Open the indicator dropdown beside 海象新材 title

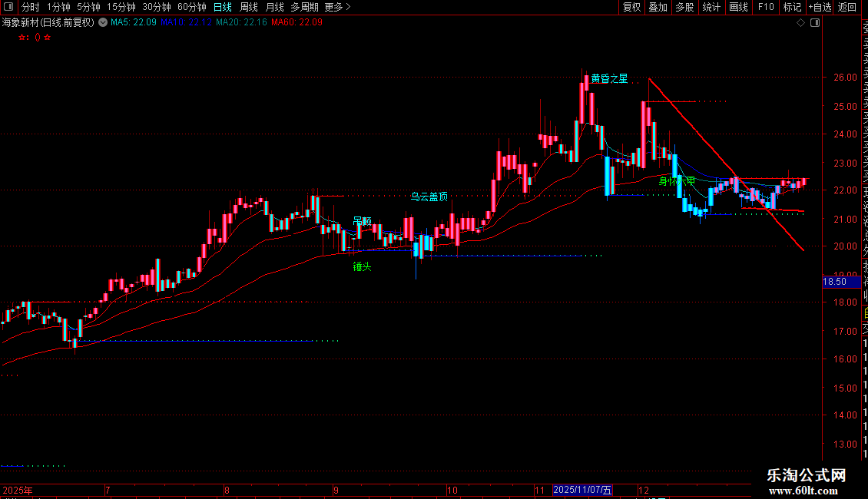103,23
